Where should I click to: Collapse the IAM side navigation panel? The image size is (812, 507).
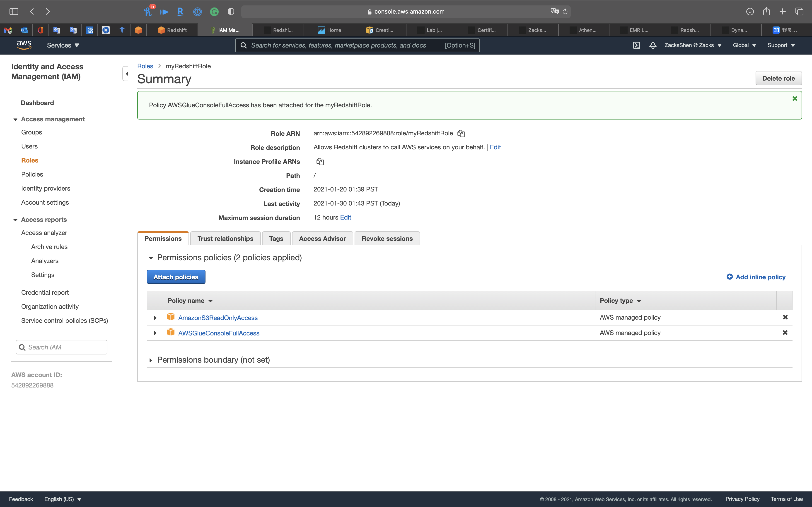tap(126, 74)
